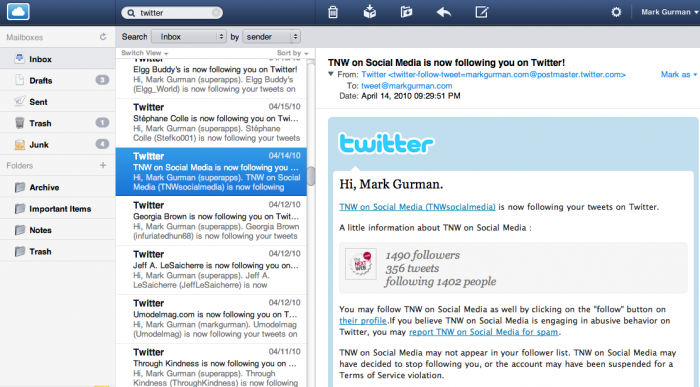Click the Drafts unread count badge 3
This screenshot has width=700, height=387.
point(102,80)
